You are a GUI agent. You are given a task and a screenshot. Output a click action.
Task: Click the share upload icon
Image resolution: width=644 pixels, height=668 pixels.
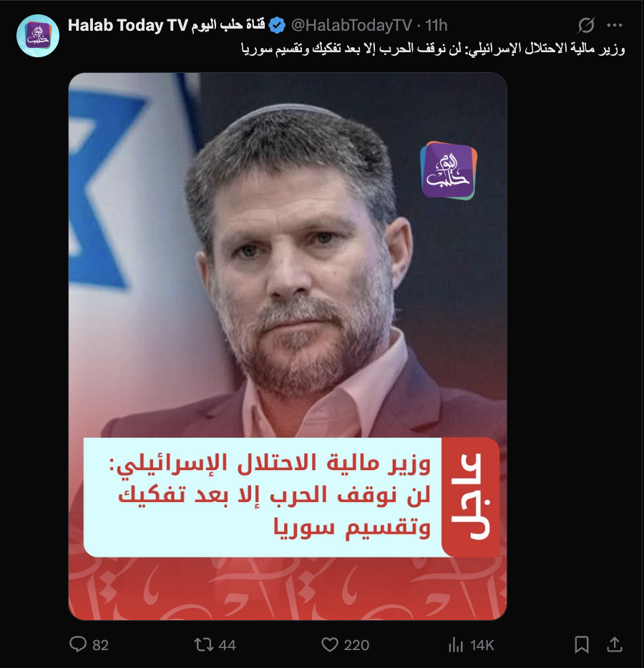point(614,644)
